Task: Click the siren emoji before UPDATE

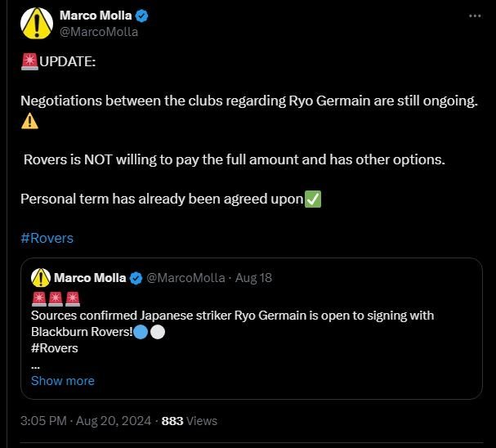Action: (x=29, y=62)
